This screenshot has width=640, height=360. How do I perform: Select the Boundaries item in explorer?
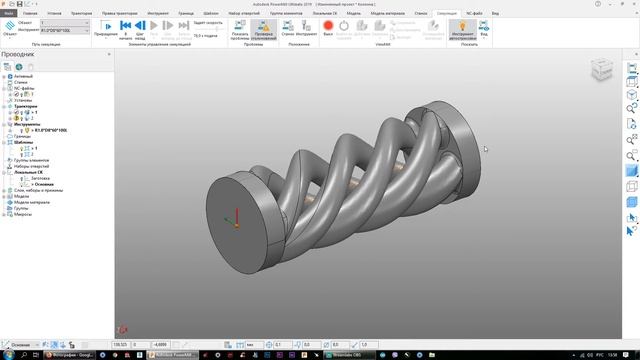tap(22, 136)
